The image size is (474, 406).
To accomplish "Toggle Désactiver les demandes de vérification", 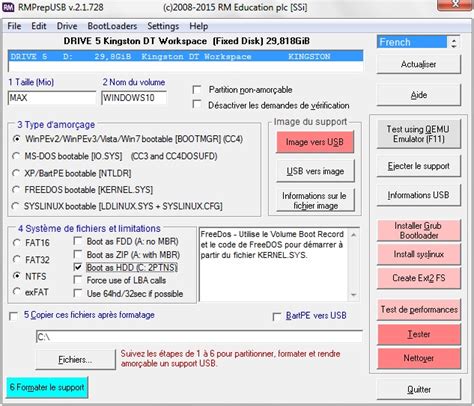I will pyautogui.click(x=197, y=104).
